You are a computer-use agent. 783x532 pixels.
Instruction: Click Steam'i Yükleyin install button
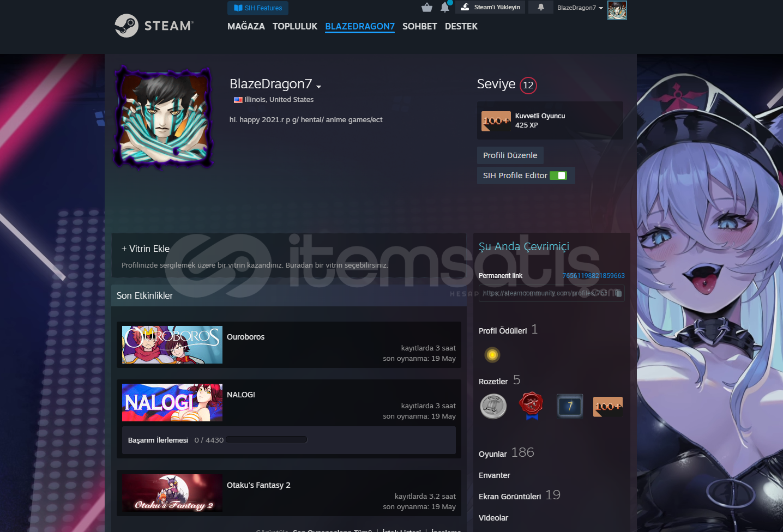click(490, 7)
